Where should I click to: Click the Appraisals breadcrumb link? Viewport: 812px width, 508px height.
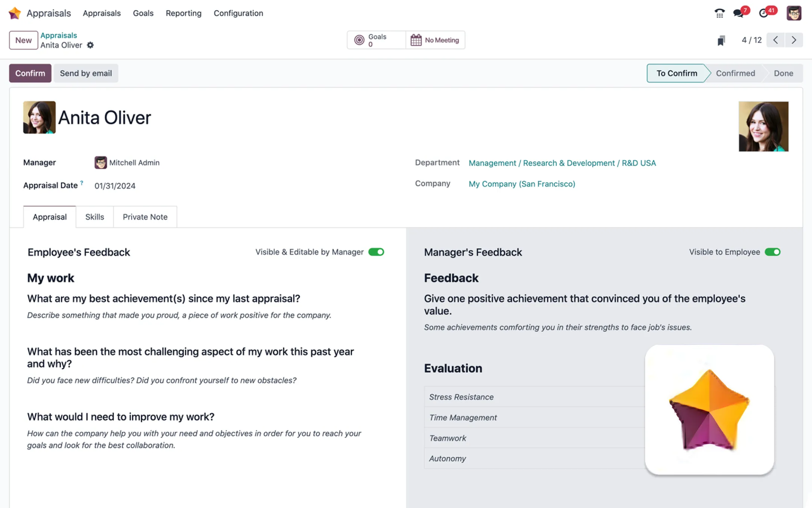click(58, 36)
